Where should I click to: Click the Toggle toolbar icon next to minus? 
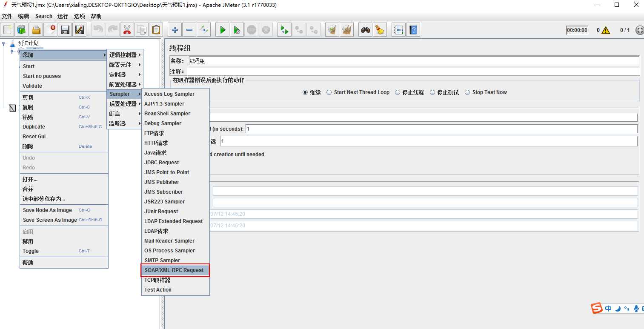coord(204,30)
